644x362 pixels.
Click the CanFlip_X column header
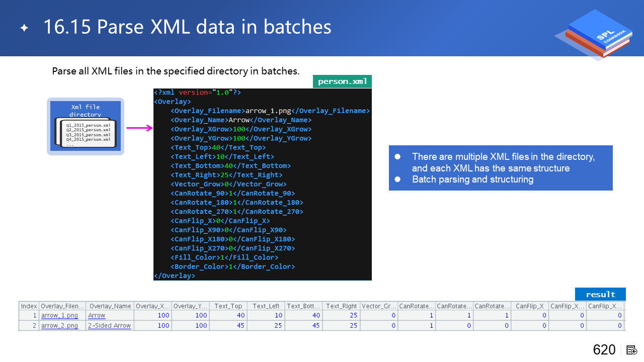(x=529, y=306)
